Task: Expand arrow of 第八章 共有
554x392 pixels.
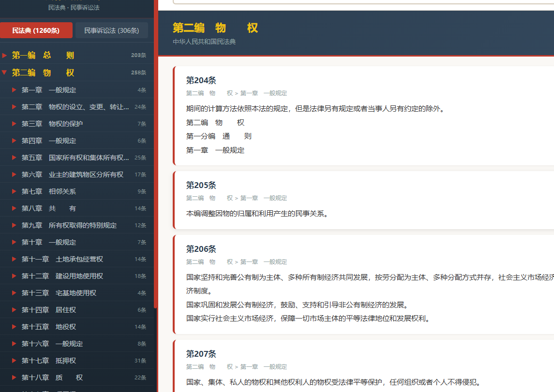Action: coord(14,208)
